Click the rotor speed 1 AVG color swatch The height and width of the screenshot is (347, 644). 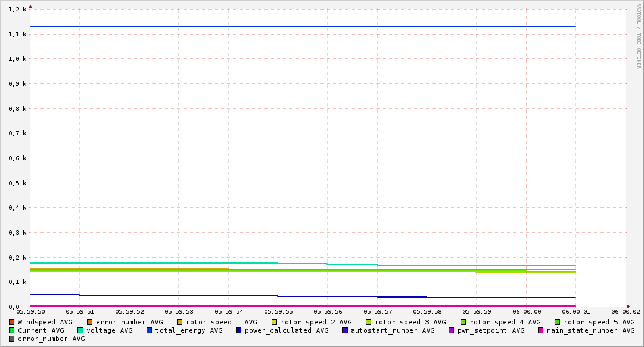click(x=180, y=322)
